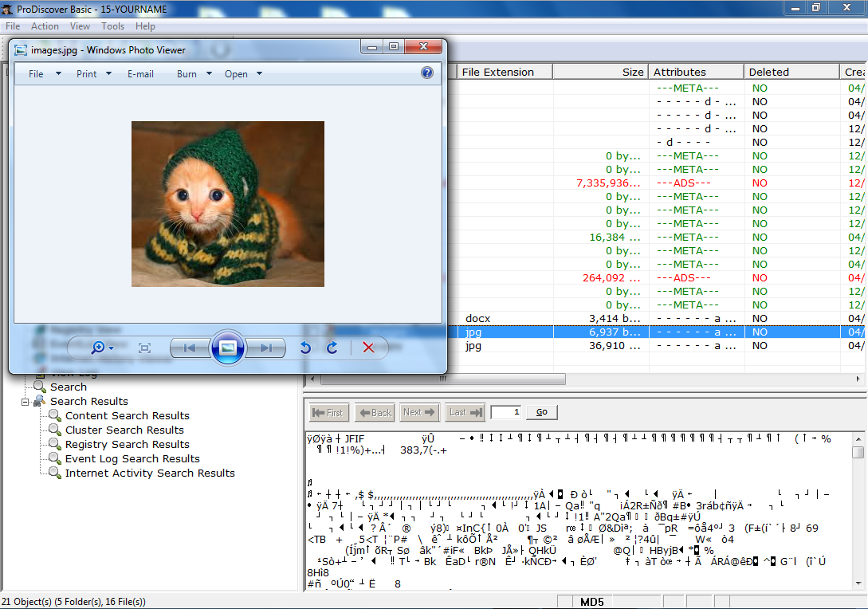Sort by Deleted column header
868x609 pixels.
point(791,72)
